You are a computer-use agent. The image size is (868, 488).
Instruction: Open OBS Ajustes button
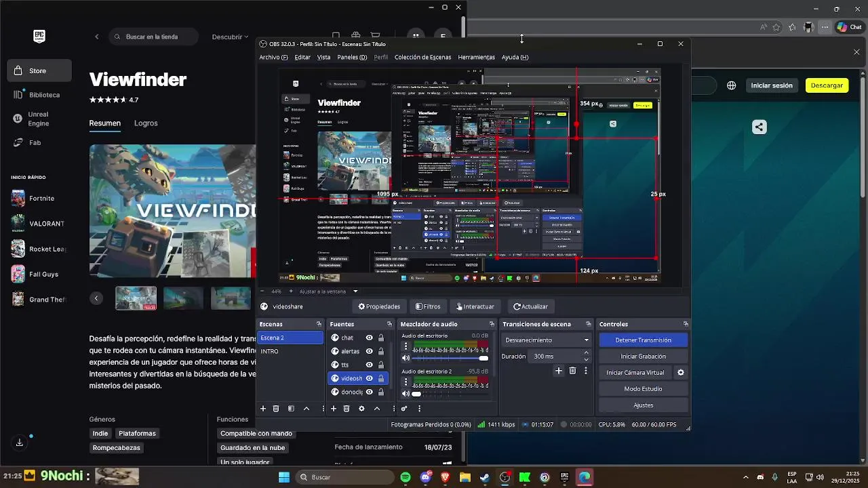643,405
